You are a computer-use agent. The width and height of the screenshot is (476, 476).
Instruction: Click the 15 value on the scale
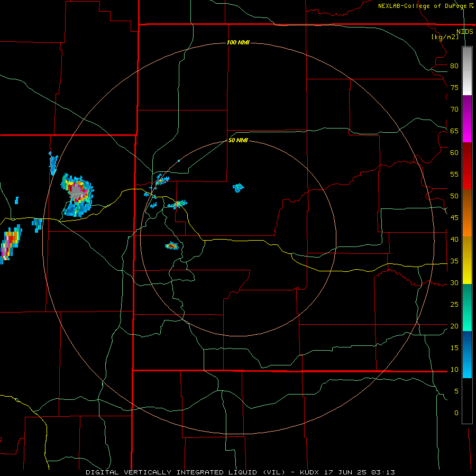(454, 348)
